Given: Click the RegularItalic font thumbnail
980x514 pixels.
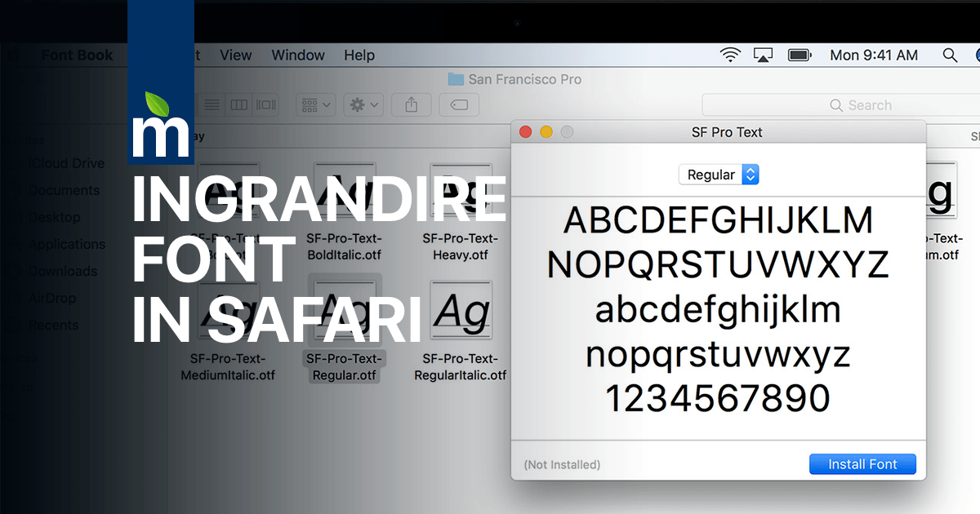Looking at the screenshot, I should [461, 312].
